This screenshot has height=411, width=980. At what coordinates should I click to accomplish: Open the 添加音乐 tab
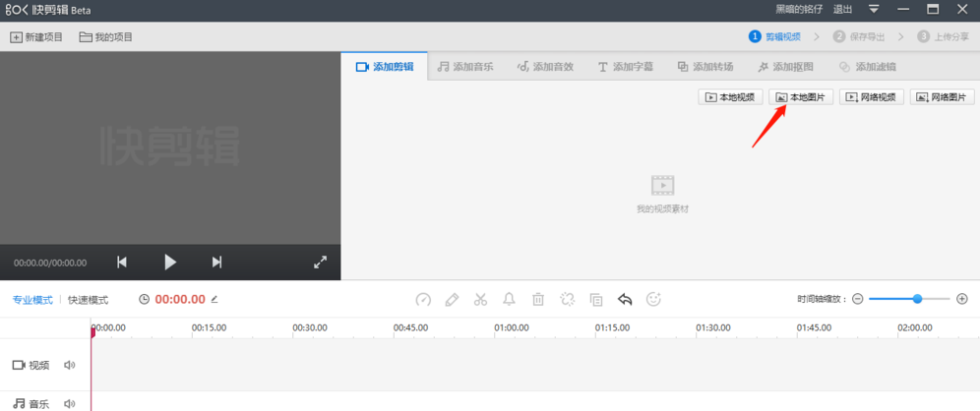[465, 67]
